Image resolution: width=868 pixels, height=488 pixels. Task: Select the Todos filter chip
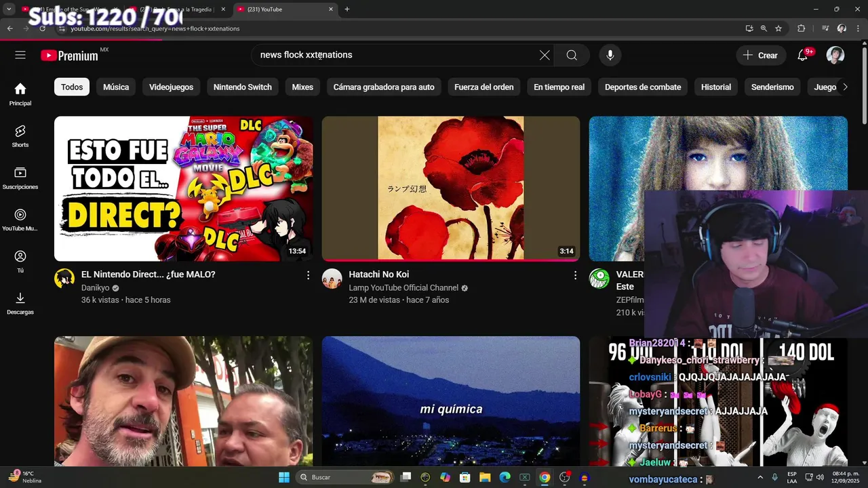coord(72,87)
